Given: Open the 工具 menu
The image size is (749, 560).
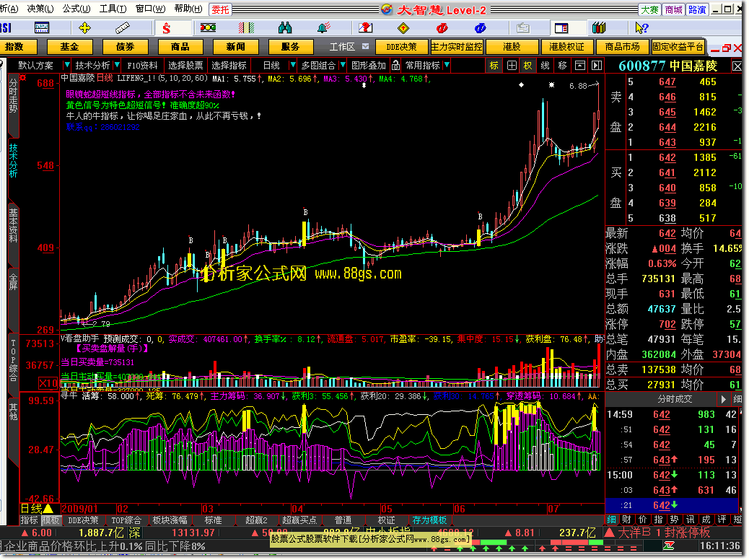Looking at the screenshot, I should [113, 9].
